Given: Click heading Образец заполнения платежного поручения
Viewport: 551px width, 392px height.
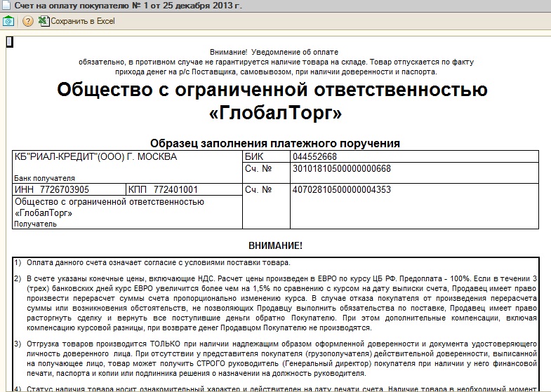Looking at the screenshot, I should [274, 143].
